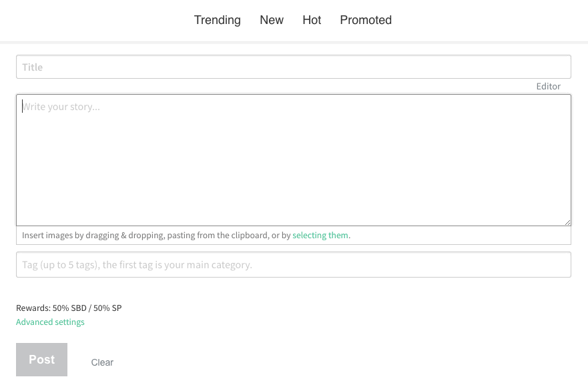The height and width of the screenshot is (387, 588).
Task: Open file picker via selecting them link
Action: point(320,235)
